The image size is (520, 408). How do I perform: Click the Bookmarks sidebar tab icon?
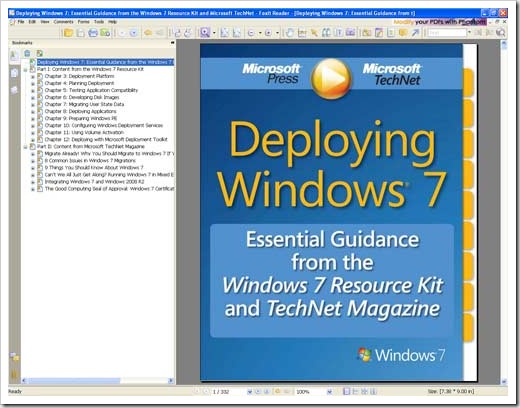coord(14,55)
